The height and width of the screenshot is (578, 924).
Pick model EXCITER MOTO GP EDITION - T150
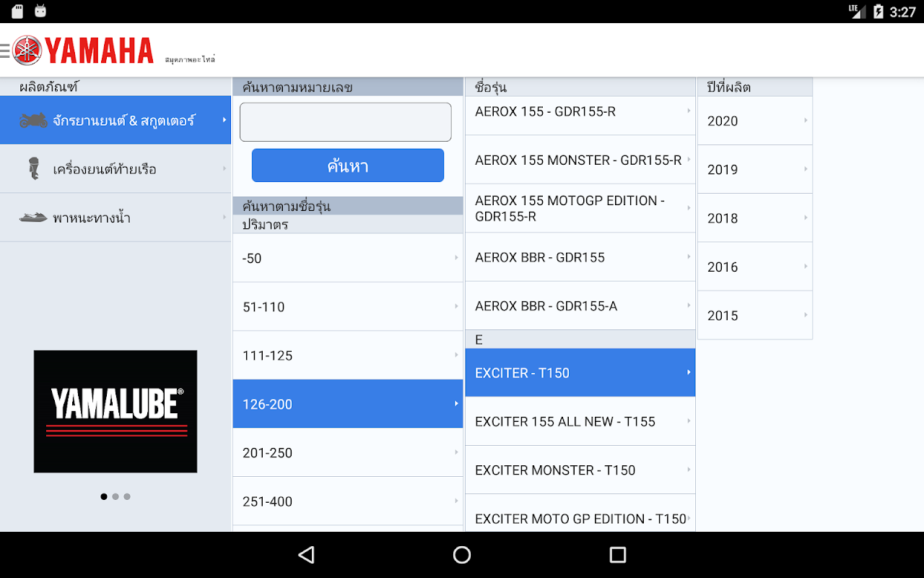[x=580, y=514]
